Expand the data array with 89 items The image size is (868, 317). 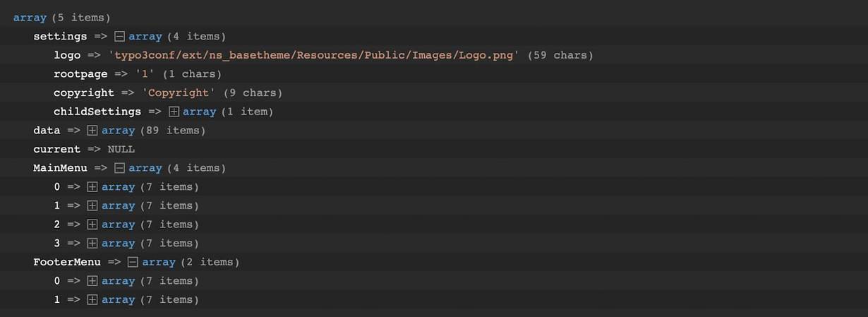click(92, 131)
